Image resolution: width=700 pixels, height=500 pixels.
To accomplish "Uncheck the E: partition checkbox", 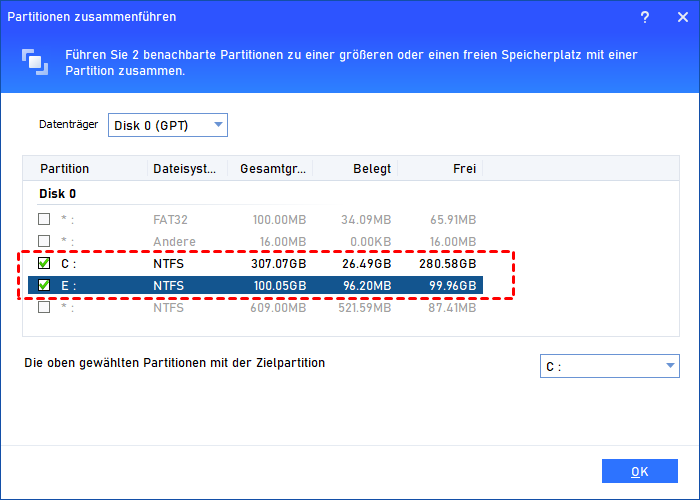I will point(44,286).
